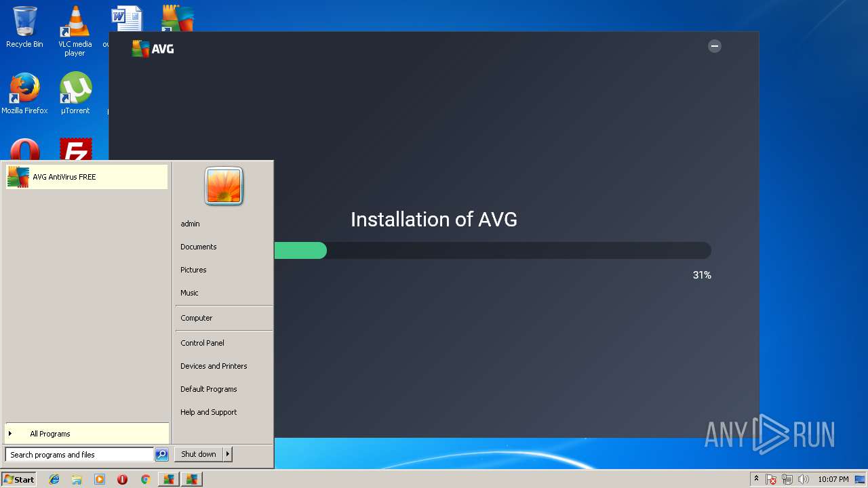Open Help and Support

pos(209,412)
